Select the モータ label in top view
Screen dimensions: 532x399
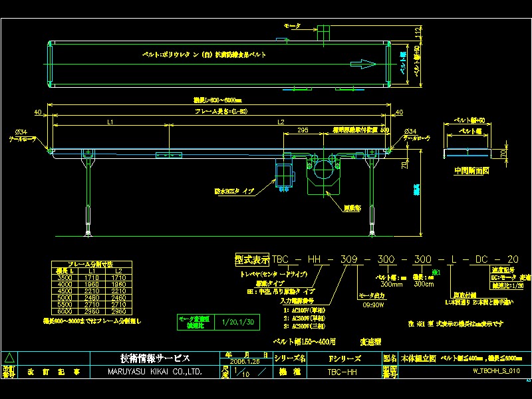tap(292, 26)
